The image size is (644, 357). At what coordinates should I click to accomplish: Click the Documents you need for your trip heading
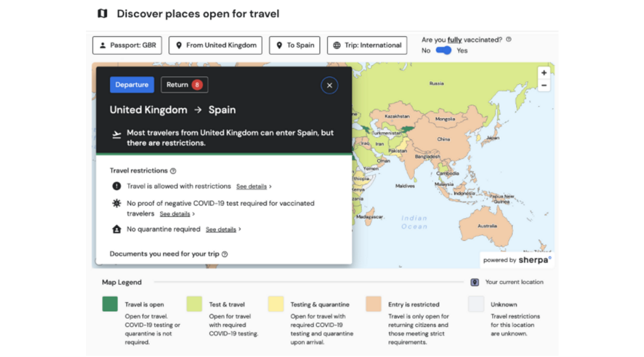click(x=164, y=254)
